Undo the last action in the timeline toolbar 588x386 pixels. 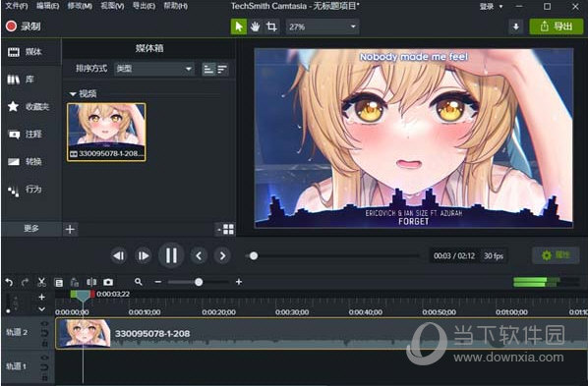pyautogui.click(x=9, y=282)
